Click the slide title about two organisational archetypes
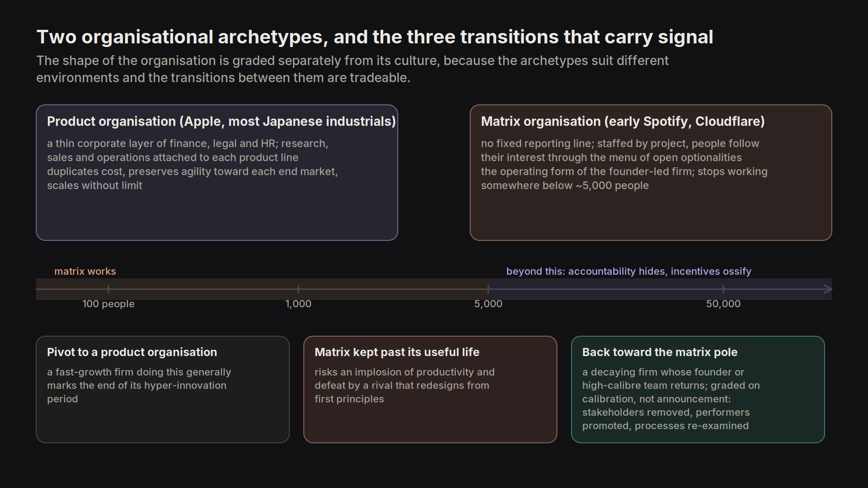This screenshot has width=868, height=488. tap(375, 37)
